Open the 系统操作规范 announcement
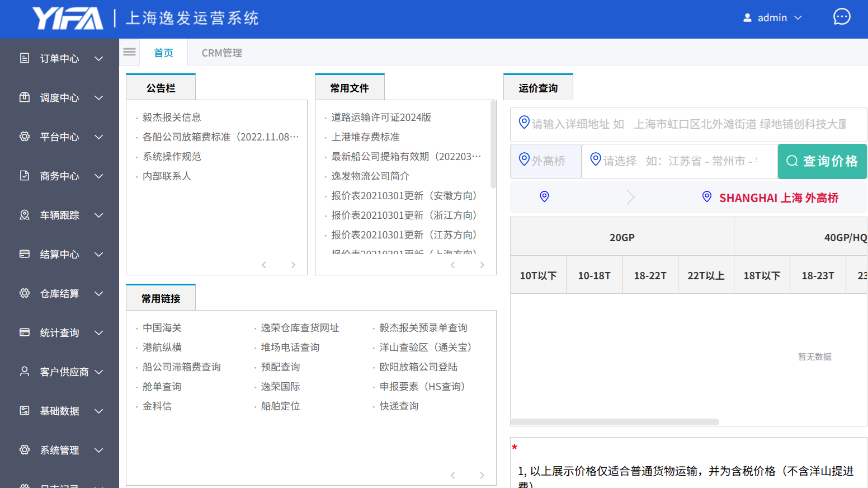Image resolution: width=868 pixels, height=488 pixels. tap(172, 156)
